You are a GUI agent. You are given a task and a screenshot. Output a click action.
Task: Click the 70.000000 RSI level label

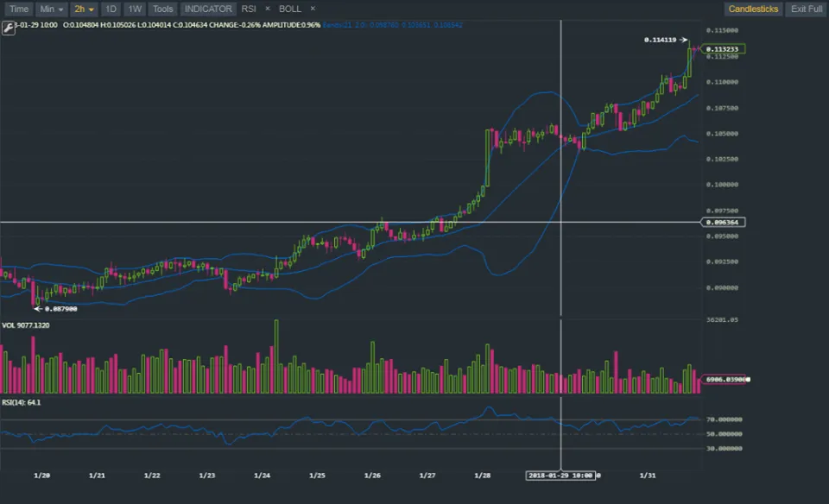[x=725, y=419]
